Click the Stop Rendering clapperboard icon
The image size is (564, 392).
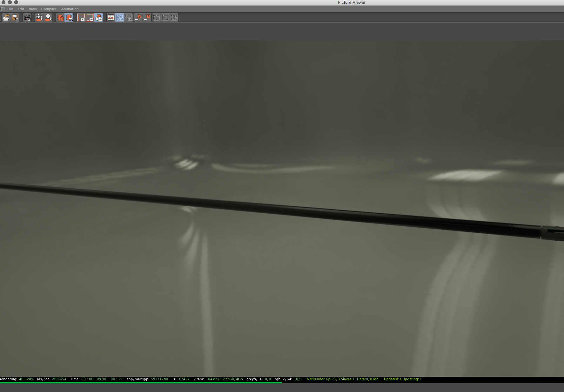click(27, 17)
